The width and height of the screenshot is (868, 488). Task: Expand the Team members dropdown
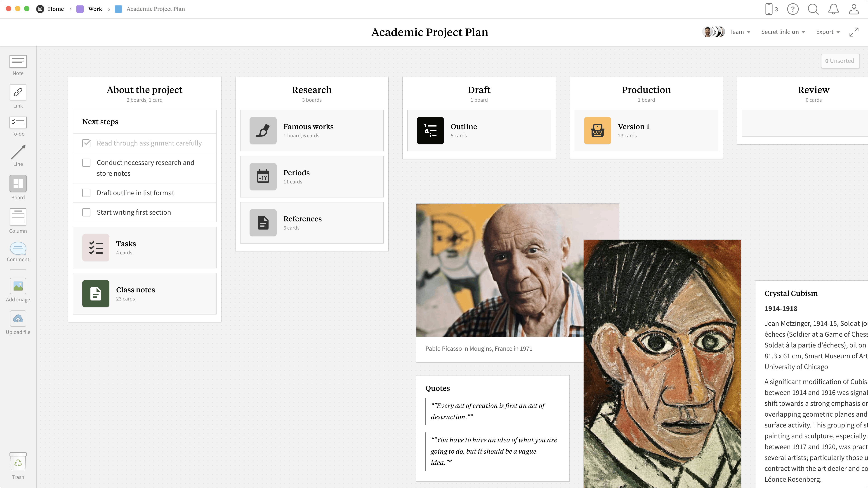(x=740, y=32)
